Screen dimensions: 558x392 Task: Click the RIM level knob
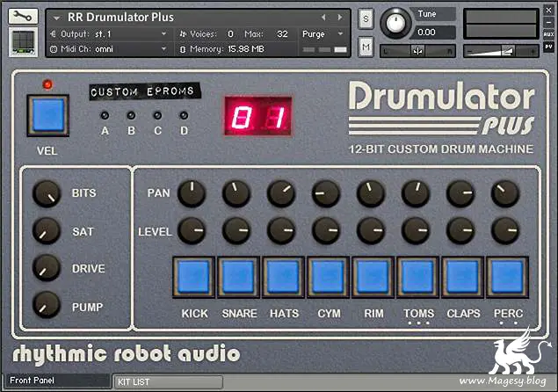(x=371, y=230)
